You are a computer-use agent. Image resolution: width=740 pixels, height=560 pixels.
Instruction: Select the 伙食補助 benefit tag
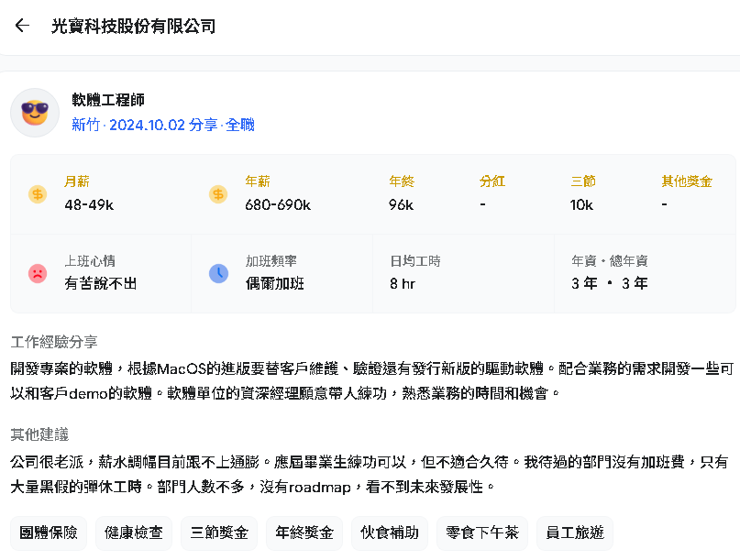(x=390, y=533)
